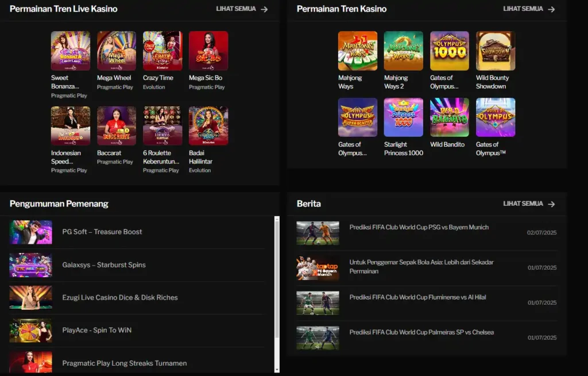Open Wild Bandito game icon
Screen dimensions: 588x376
pyautogui.click(x=450, y=117)
